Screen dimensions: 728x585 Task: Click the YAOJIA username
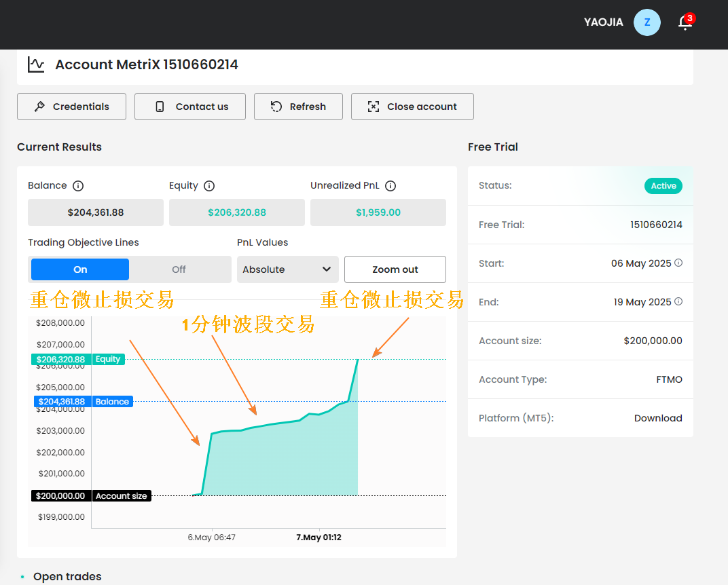603,22
